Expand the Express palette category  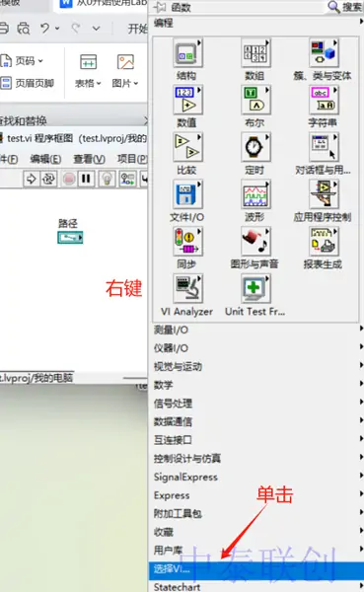[x=256, y=495]
